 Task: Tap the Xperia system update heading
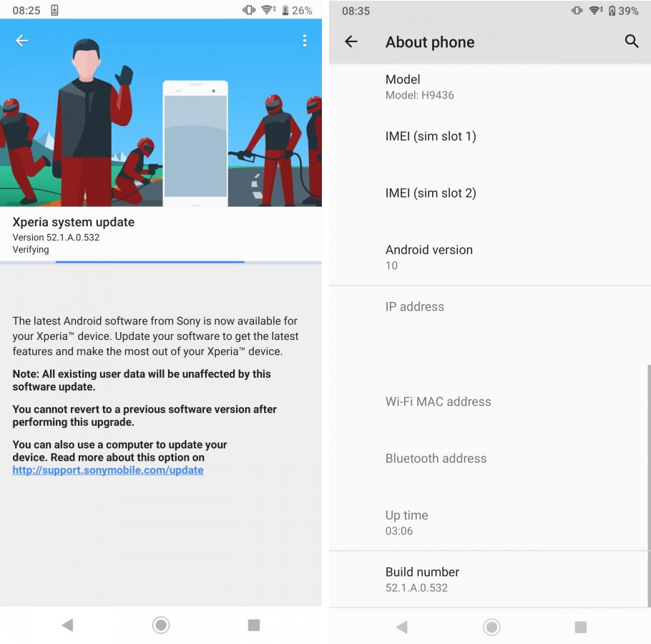(x=74, y=222)
